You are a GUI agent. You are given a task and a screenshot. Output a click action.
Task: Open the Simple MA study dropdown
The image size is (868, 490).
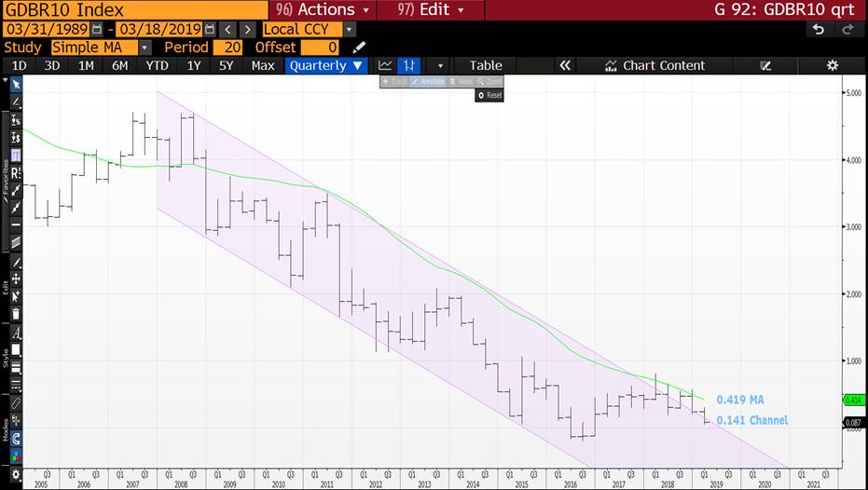(145, 48)
